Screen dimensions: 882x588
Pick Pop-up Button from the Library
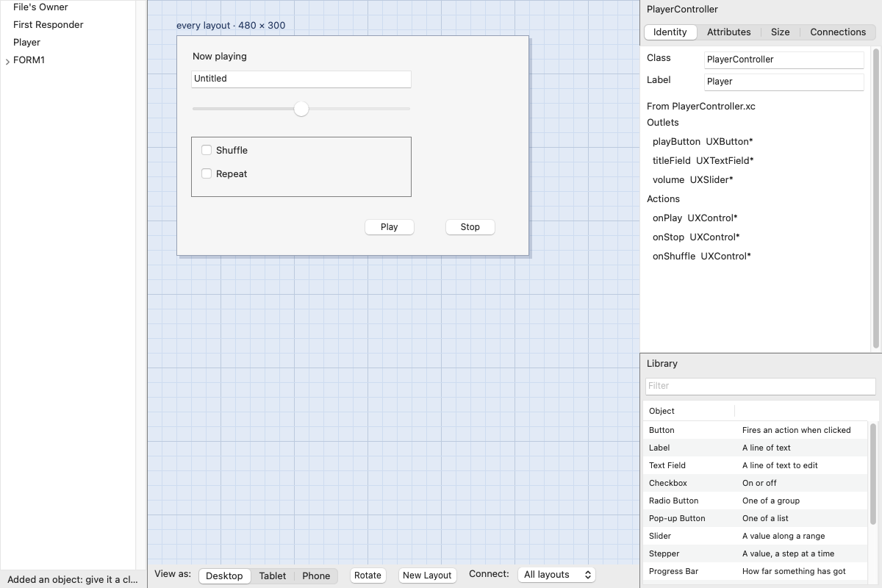point(756,518)
